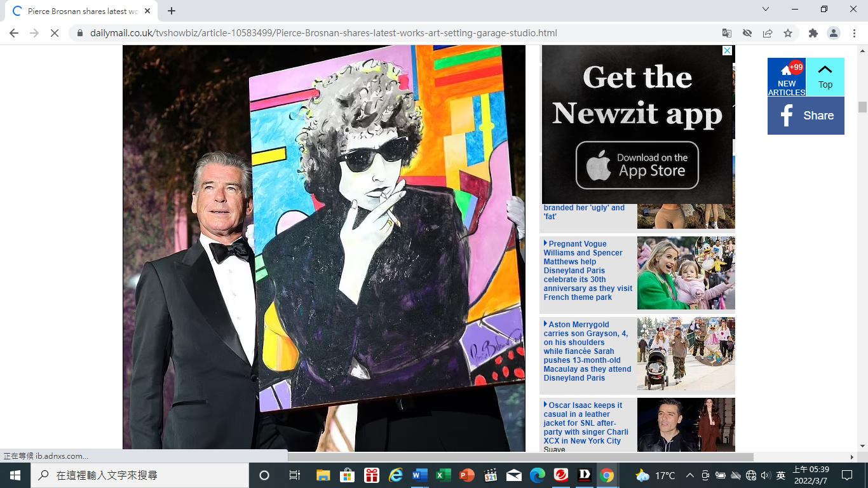Launch Internet Explorer from the taskbar
Screen dimensions: 868x488
pyautogui.click(x=396, y=475)
